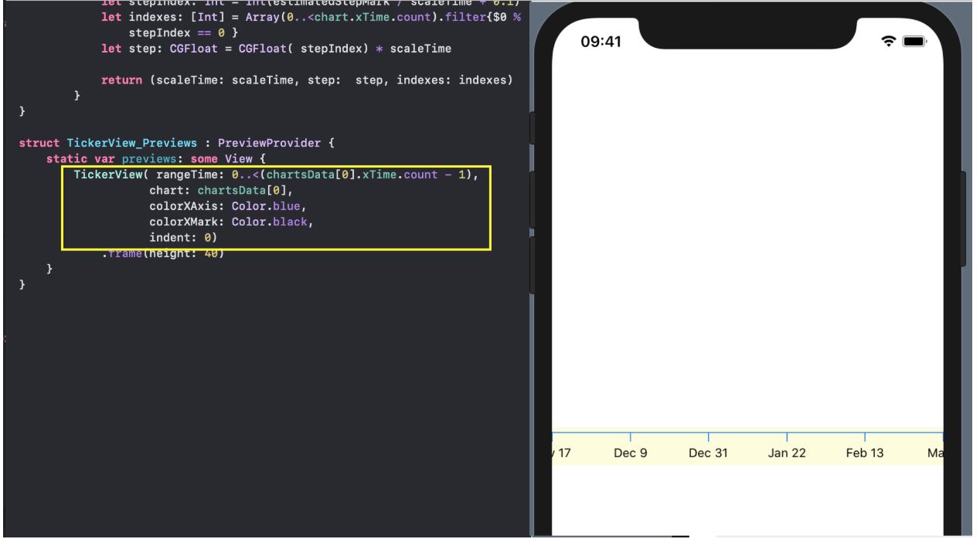This screenshot has width=980, height=539.
Task: Click the Dec 31 label on the chart axis
Action: (707, 453)
